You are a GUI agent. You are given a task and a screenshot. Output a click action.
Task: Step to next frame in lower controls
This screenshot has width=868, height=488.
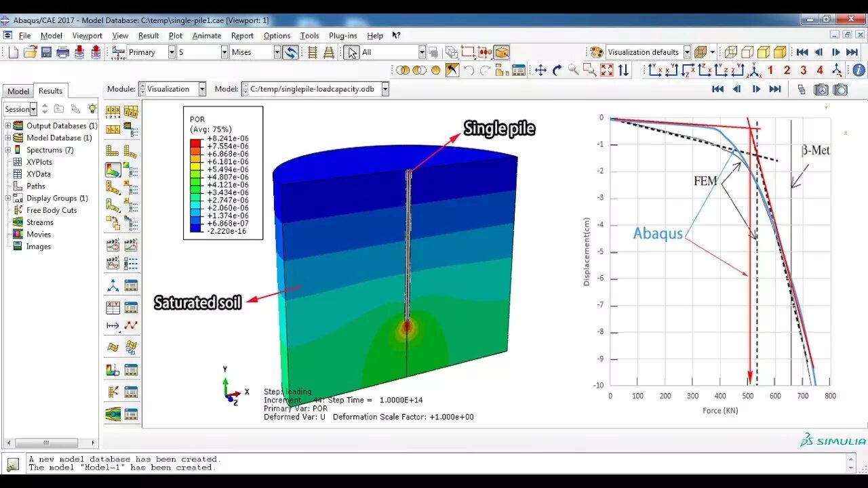point(756,89)
